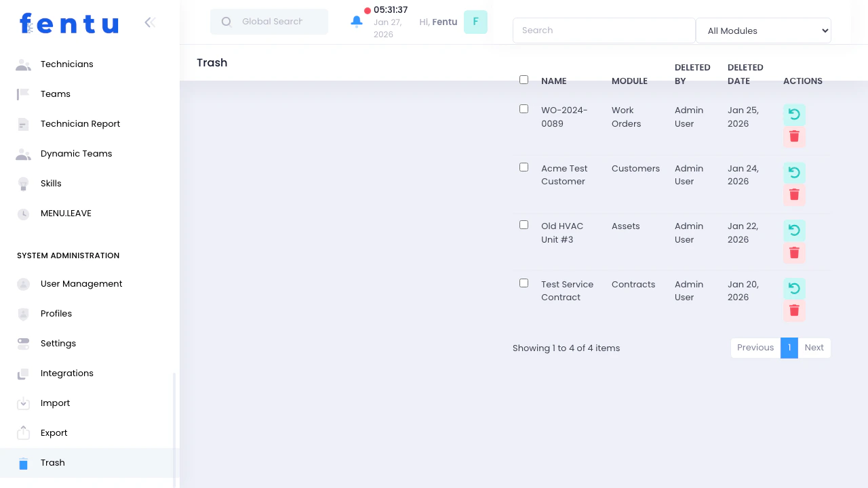Open Import menu label
Screen dimensions: 868x488
(56, 403)
